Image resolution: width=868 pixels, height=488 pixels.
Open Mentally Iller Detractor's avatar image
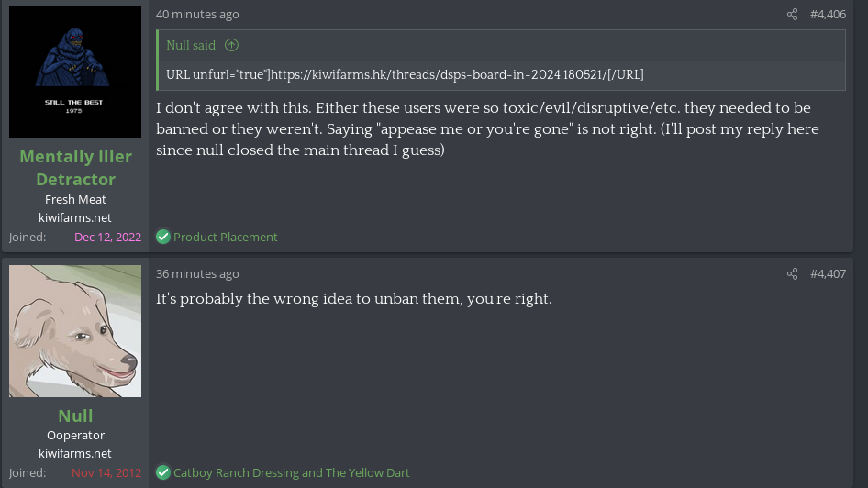tap(75, 72)
